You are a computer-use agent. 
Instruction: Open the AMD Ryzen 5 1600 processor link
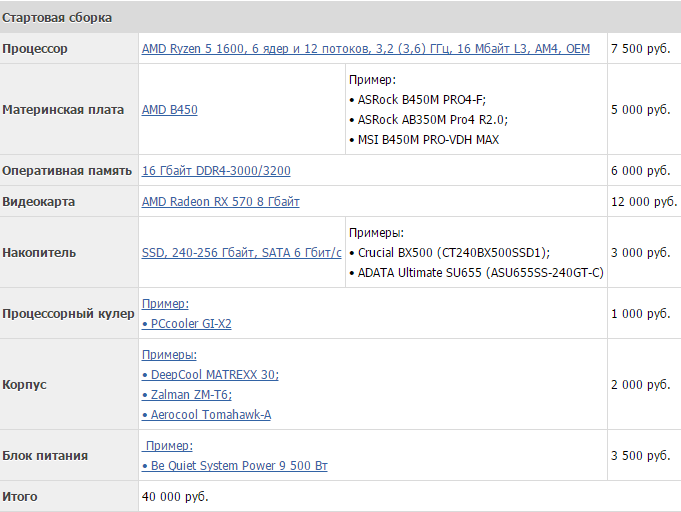pyautogui.click(x=366, y=49)
